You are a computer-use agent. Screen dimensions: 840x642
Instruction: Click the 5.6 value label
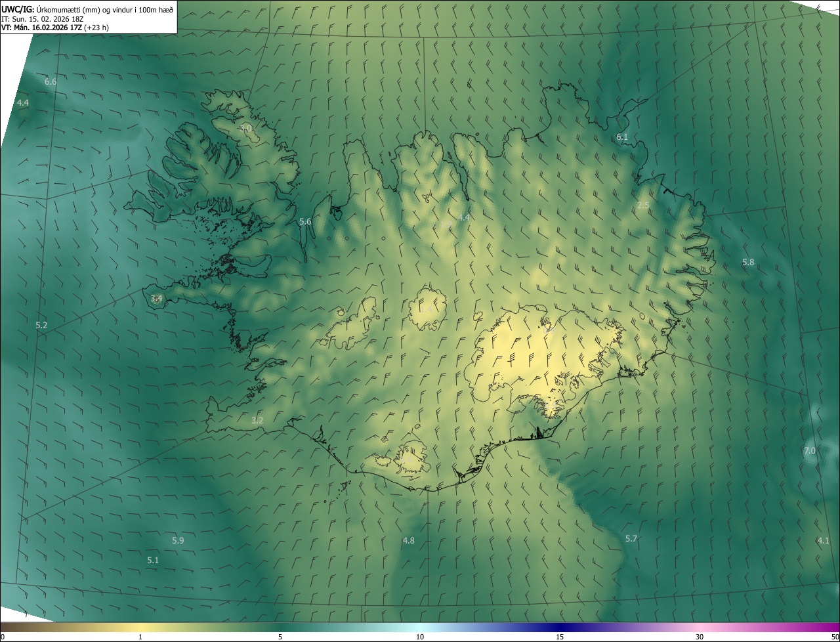coord(305,222)
